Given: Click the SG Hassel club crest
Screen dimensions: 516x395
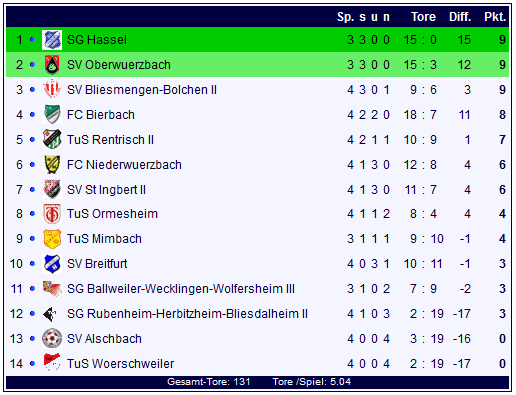Looking at the screenshot, I should tap(52, 40).
